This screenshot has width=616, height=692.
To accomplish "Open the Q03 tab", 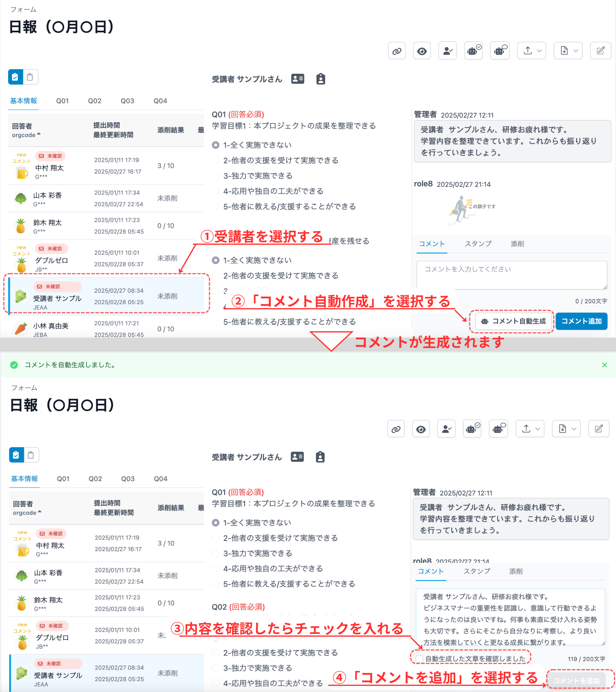I will click(x=127, y=100).
